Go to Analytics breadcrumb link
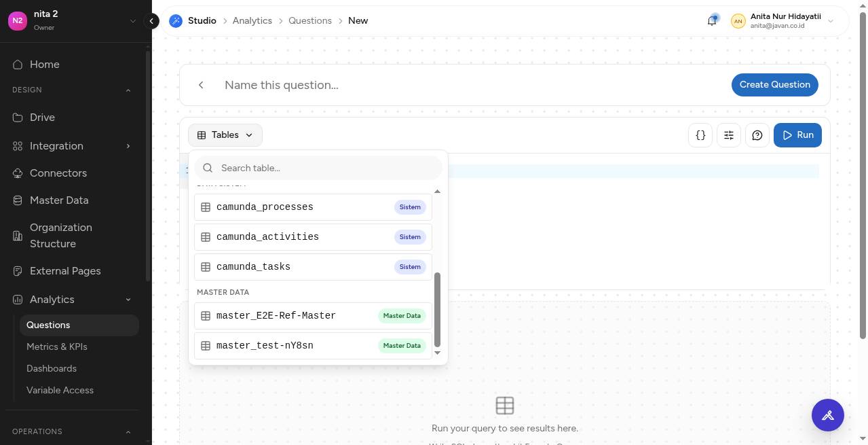The image size is (868, 445). 252,21
